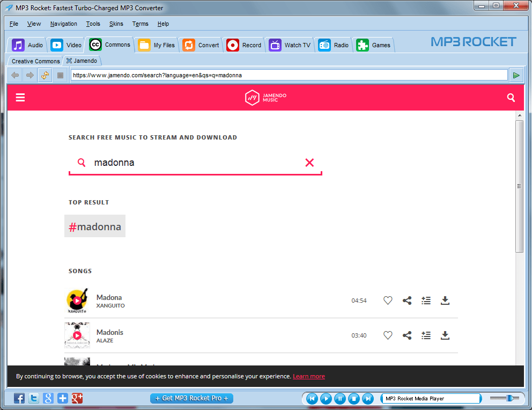Viewport: 532px width, 410px height.
Task: Clear the search with red X
Action: (x=309, y=163)
